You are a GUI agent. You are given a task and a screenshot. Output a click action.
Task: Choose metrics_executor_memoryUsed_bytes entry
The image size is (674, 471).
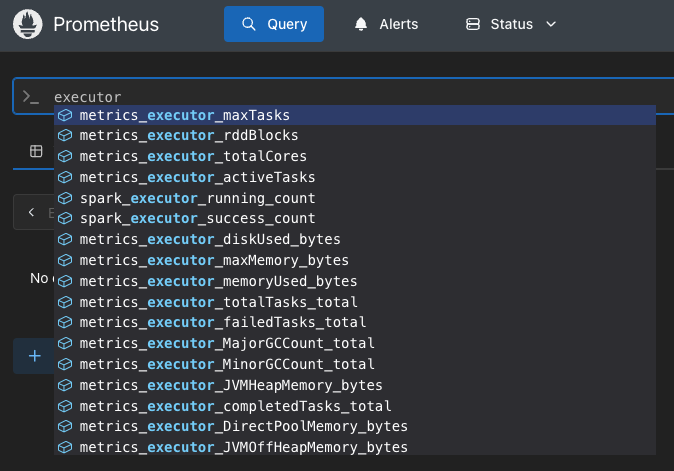[x=355, y=281]
